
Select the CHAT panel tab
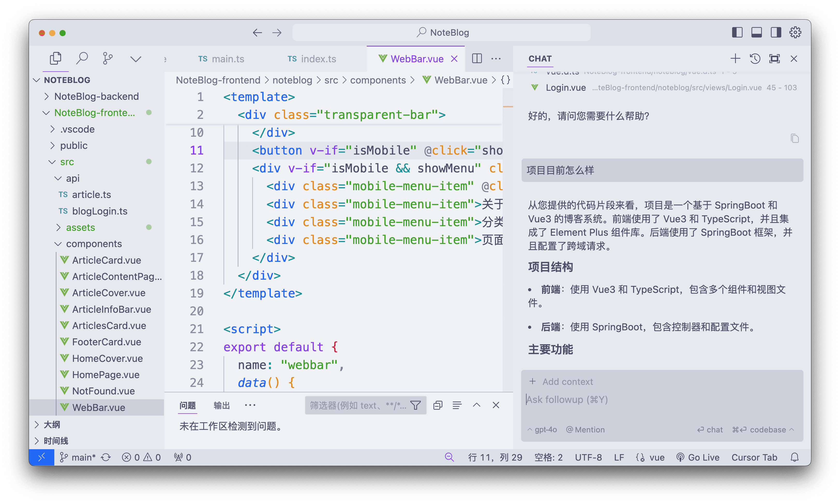(x=540, y=59)
